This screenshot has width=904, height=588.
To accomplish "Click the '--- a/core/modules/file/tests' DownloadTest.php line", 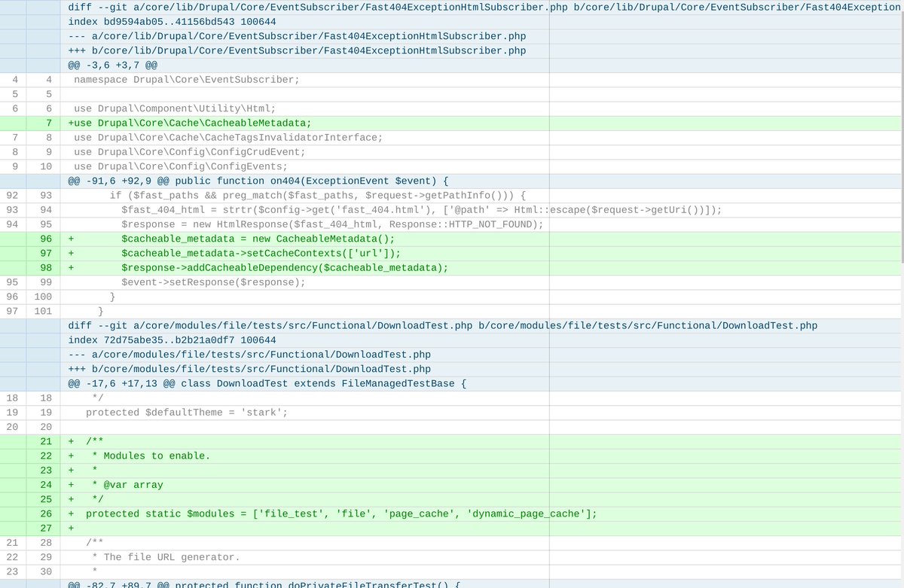I will (249, 355).
